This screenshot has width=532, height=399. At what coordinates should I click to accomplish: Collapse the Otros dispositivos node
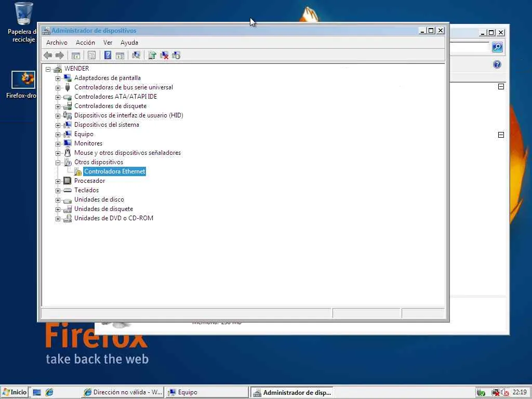[x=58, y=163]
